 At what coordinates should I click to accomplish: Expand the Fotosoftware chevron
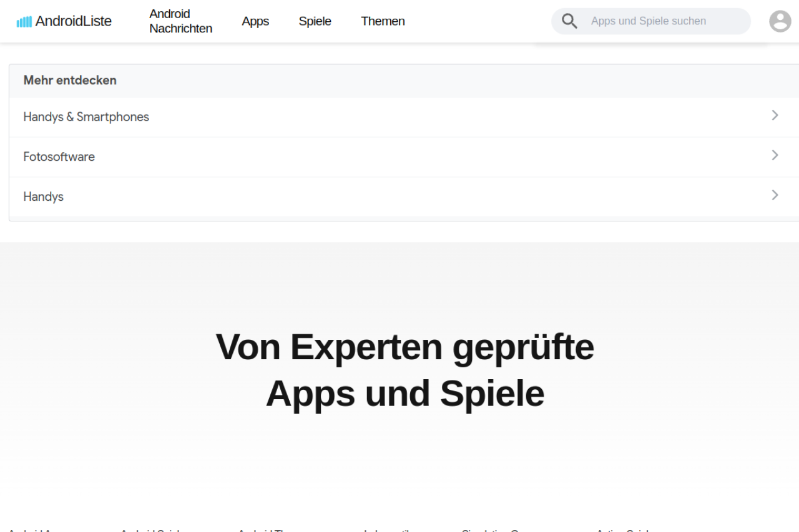[775, 155]
